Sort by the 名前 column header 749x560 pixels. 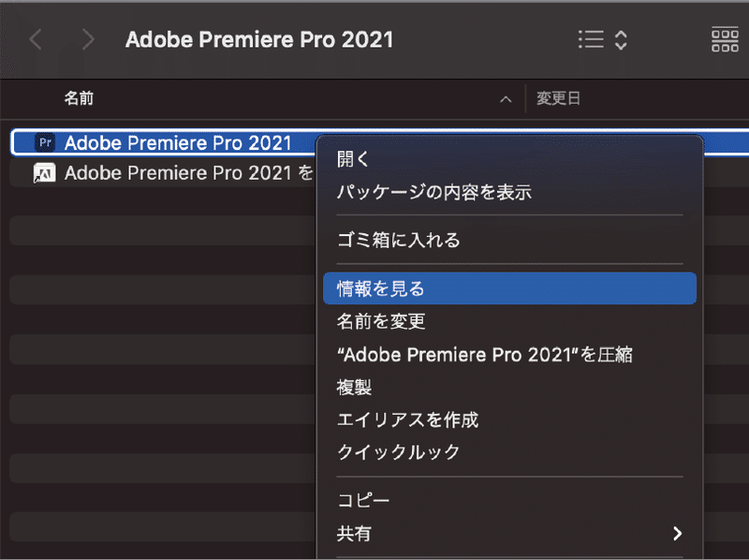click(79, 98)
